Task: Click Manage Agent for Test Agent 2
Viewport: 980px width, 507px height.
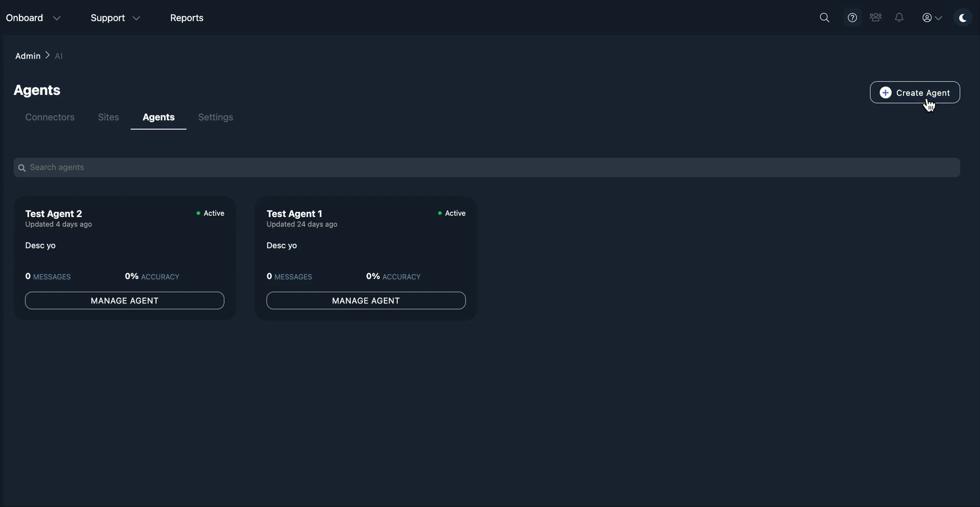Action: coord(125,300)
